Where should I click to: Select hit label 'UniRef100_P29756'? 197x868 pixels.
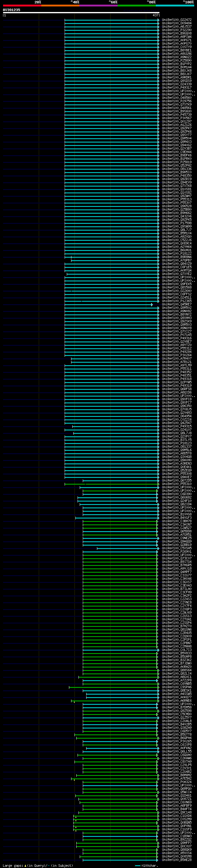pos(177,101)
